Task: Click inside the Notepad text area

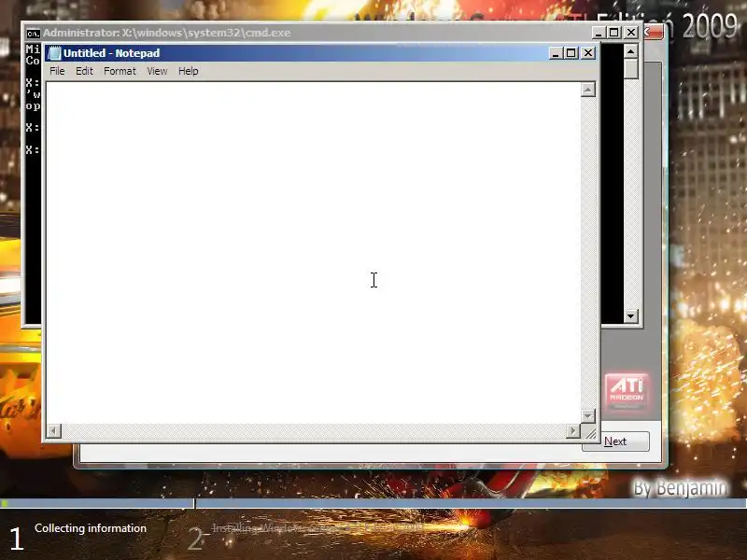Action: point(314,252)
